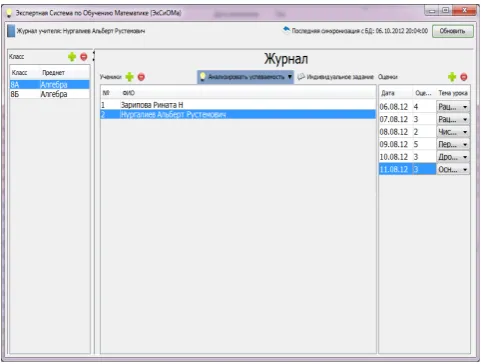Add a grade with the green plus icon
This screenshot has width=481, height=364.
point(452,77)
